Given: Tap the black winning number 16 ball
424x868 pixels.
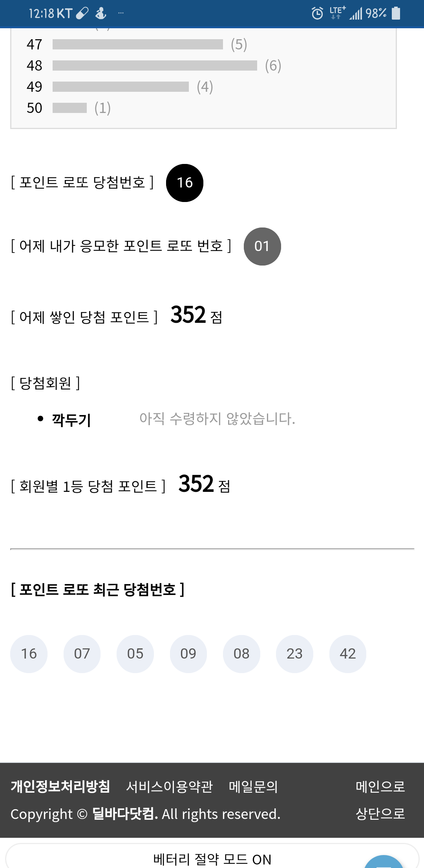Looking at the screenshot, I should (x=185, y=183).
